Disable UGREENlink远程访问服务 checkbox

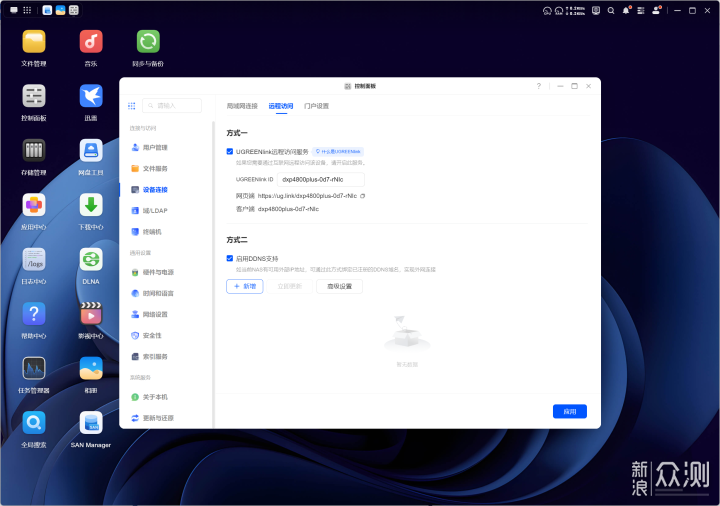click(x=230, y=152)
